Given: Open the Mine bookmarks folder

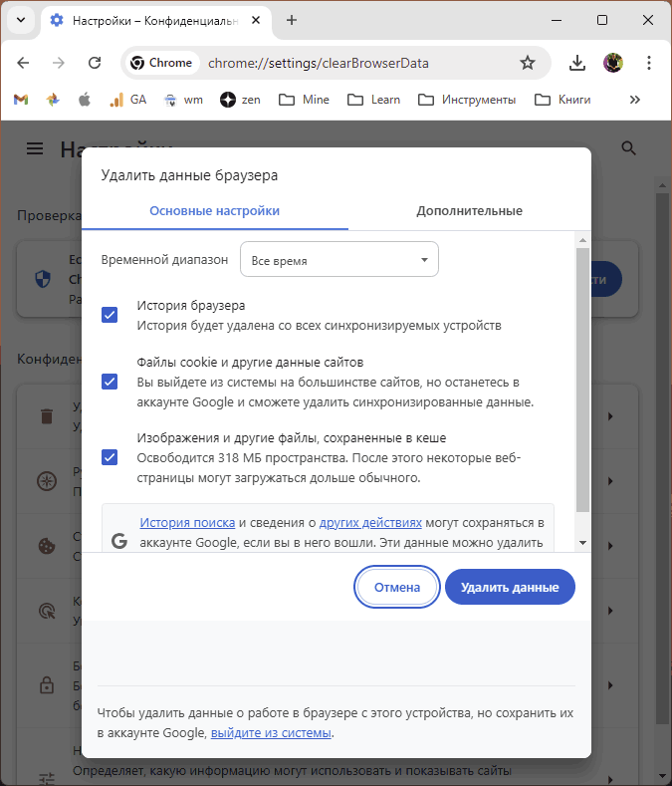Looking at the screenshot, I should [x=305, y=100].
